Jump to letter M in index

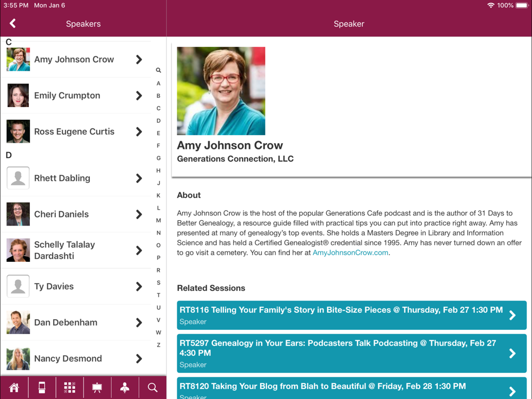[159, 221]
